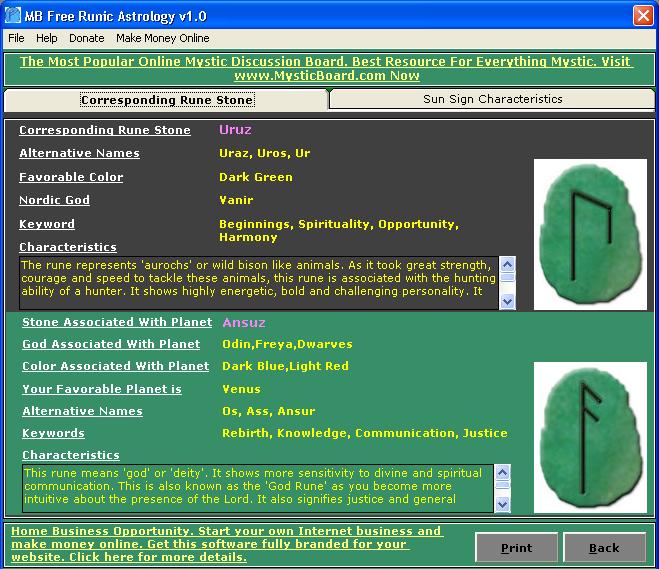Viewport: 659px width, 569px height.
Task: Click the 'Corresponding Rune Stone' field label
Action: [x=105, y=130]
